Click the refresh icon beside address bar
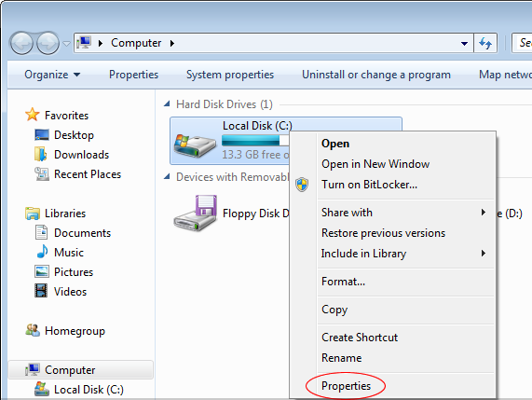Screen dimensions: 532x400 coord(485,43)
